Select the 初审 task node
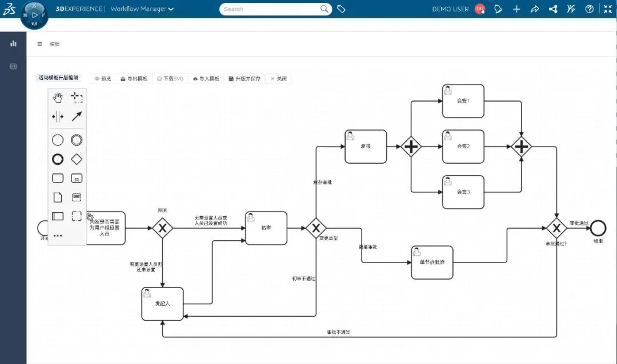617x364 pixels. 266,228
